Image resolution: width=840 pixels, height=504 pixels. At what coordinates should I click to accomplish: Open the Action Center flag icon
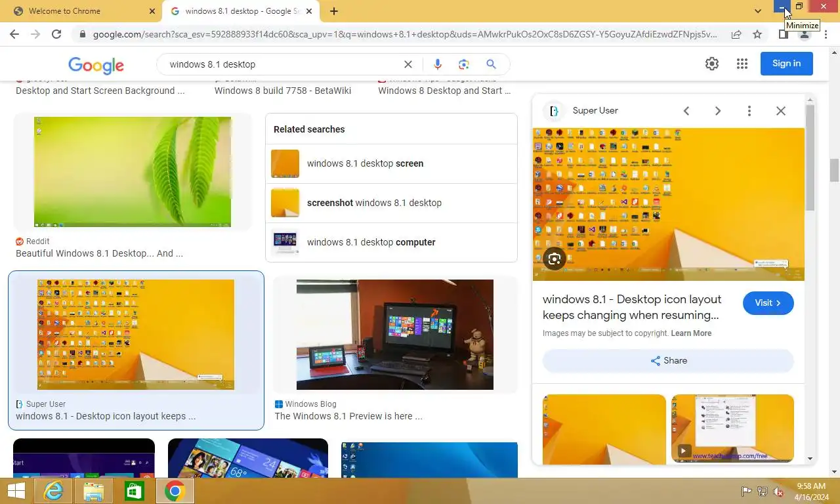pyautogui.click(x=746, y=492)
